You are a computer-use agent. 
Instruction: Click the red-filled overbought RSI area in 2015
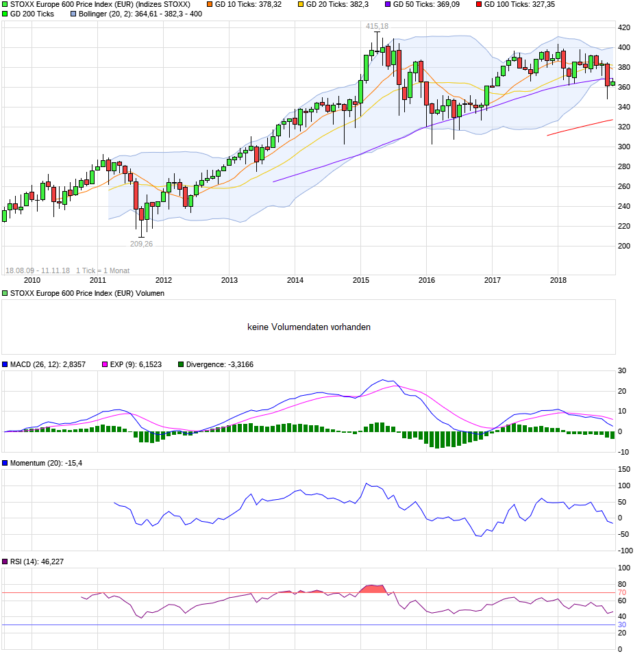click(x=373, y=589)
